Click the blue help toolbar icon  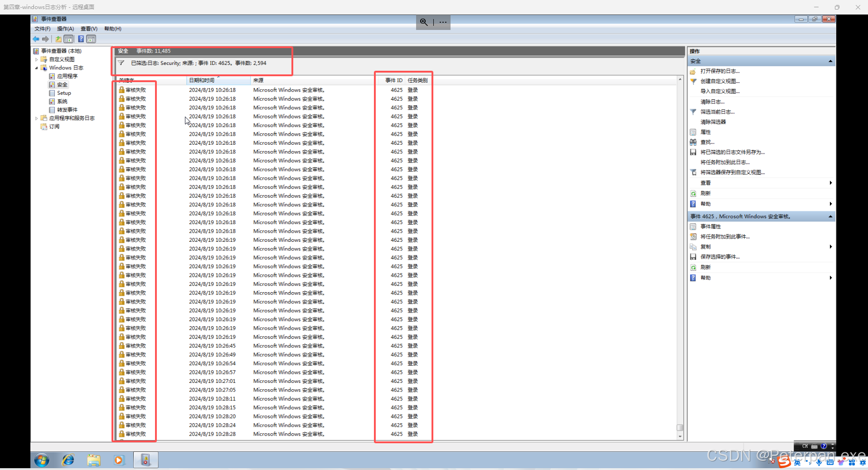pos(81,39)
